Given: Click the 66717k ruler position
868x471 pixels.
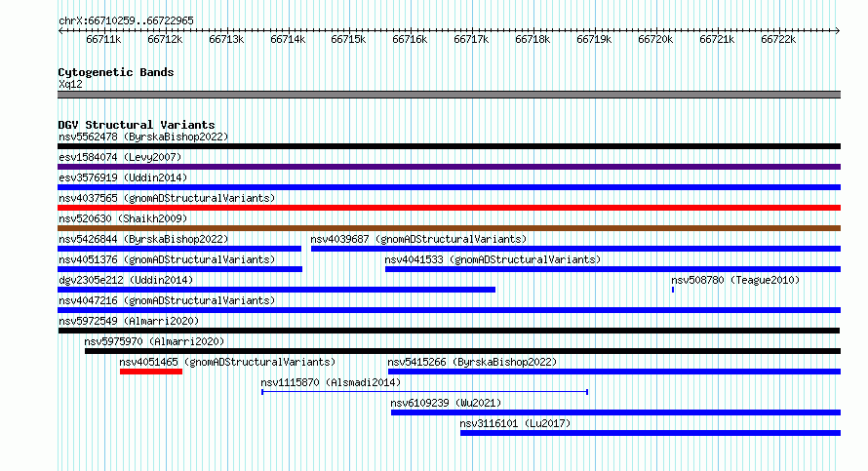Looking at the screenshot, I should (x=471, y=39).
